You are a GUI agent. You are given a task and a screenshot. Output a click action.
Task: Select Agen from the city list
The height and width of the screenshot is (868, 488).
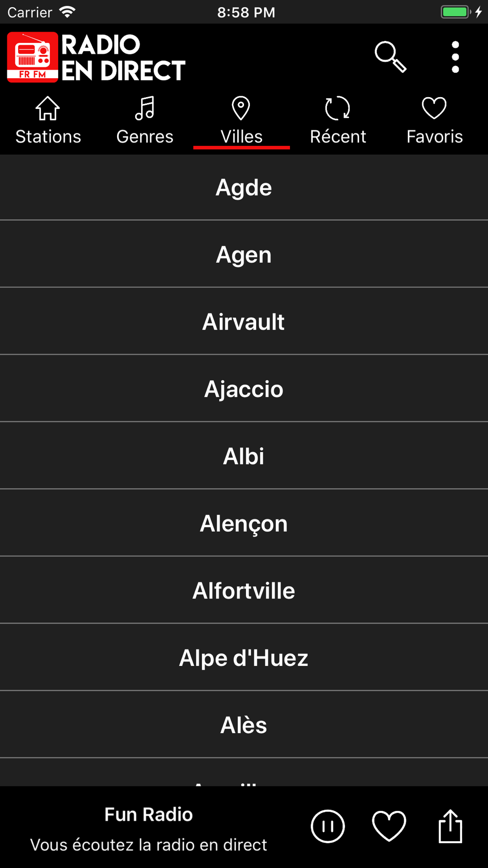pyautogui.click(x=244, y=254)
